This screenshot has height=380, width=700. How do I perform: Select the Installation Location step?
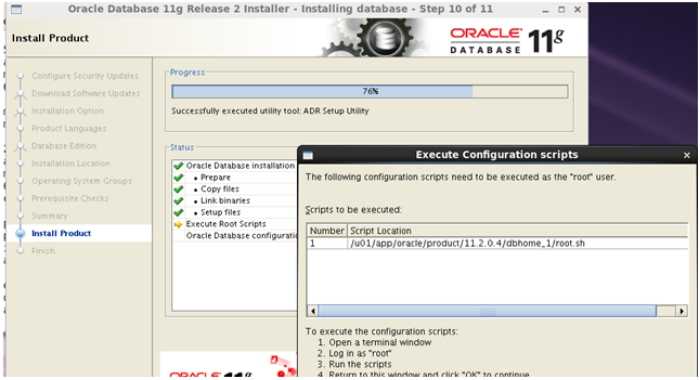point(71,163)
